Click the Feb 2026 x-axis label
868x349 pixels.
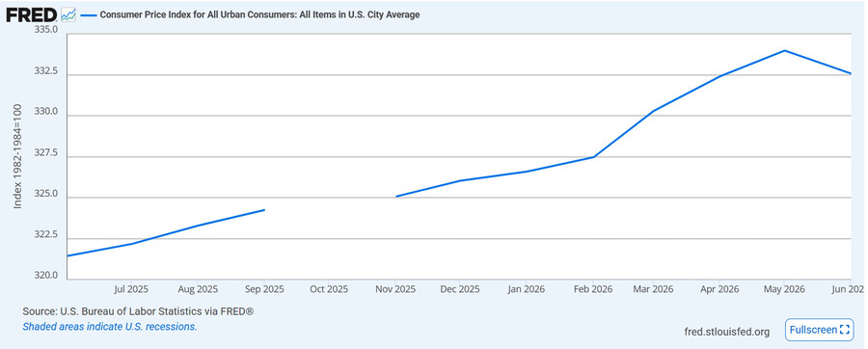(x=593, y=289)
